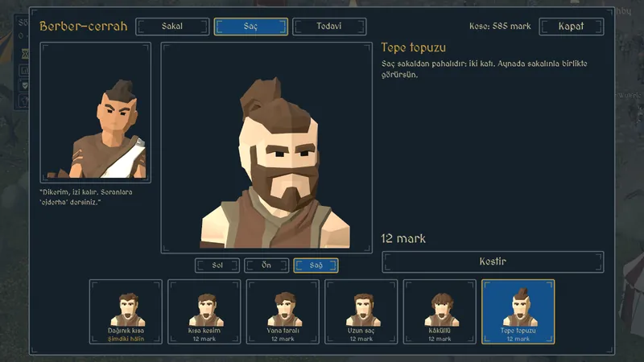644x362 pixels.
Task: Click the Tepe topuzu heading text
Action: 413,47
